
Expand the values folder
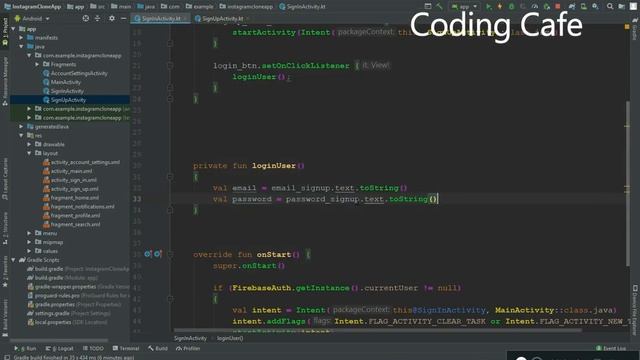click(x=29, y=251)
